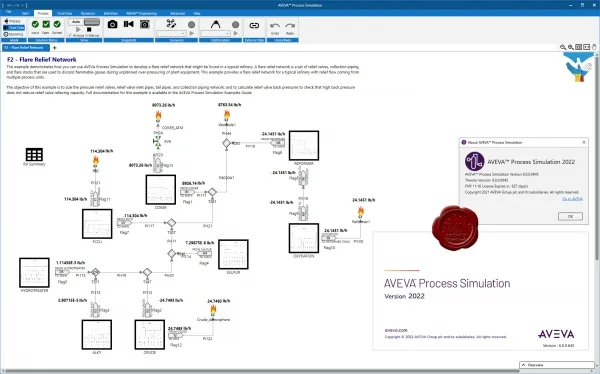Select the Crude_atmosphere flare icon
The width and height of the screenshot is (600, 374).
tap(213, 310)
